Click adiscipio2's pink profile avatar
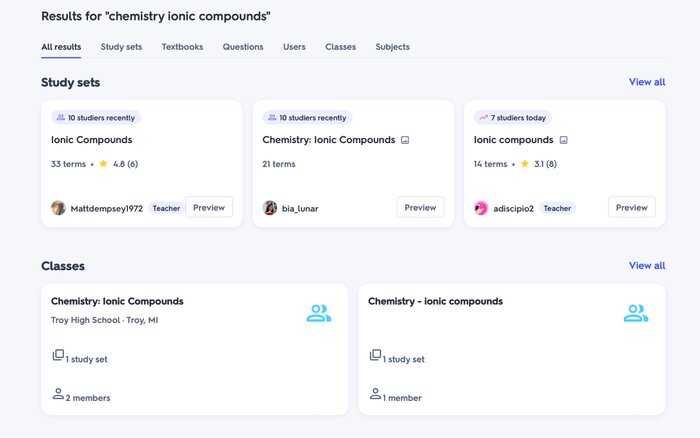Image resolution: width=700 pixels, height=438 pixels. [x=481, y=208]
